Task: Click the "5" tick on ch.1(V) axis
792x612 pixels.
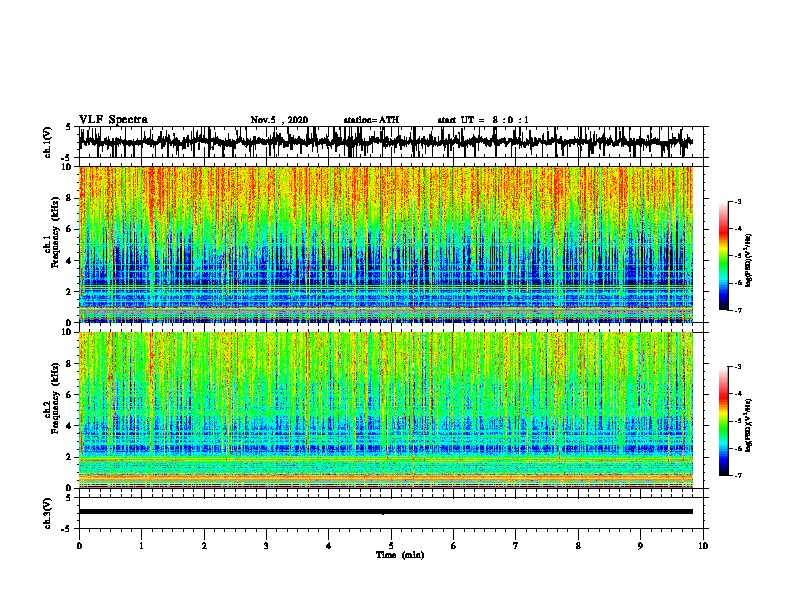Action: click(x=68, y=127)
